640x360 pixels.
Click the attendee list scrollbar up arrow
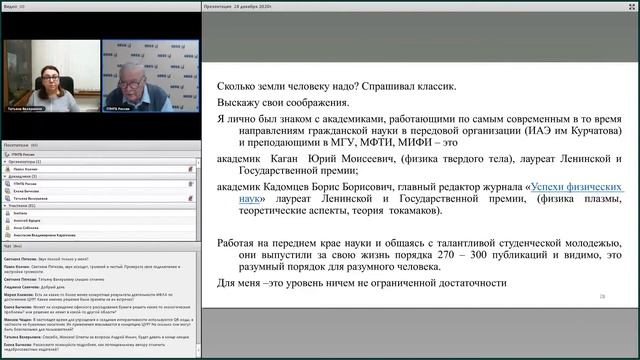coord(198,163)
